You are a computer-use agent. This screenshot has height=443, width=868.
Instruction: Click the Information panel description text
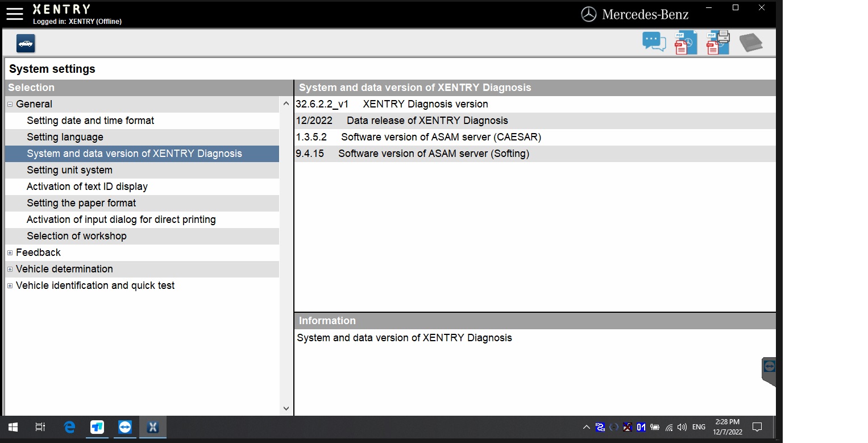404,338
